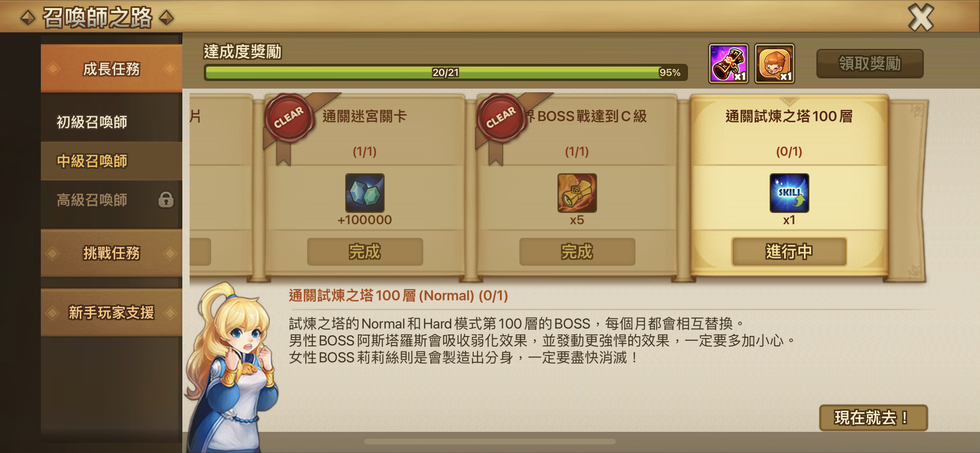This screenshot has width=980, height=453.
Task: Click the red CLEAR stamp on 通關迷宮關卡
Action: [x=289, y=118]
